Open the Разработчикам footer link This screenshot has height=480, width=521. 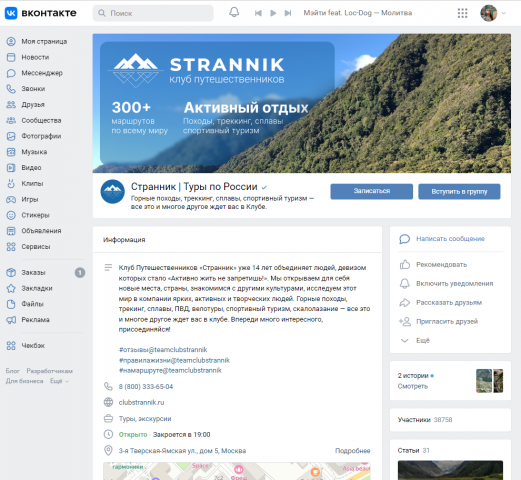[49, 371]
